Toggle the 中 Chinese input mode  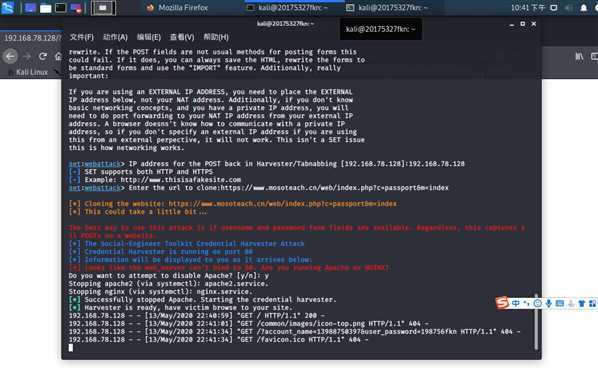516,303
